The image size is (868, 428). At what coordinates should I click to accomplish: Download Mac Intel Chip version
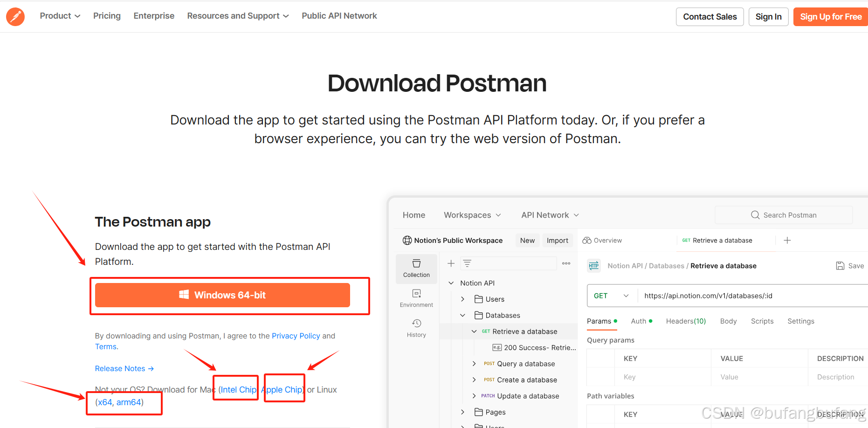point(238,389)
